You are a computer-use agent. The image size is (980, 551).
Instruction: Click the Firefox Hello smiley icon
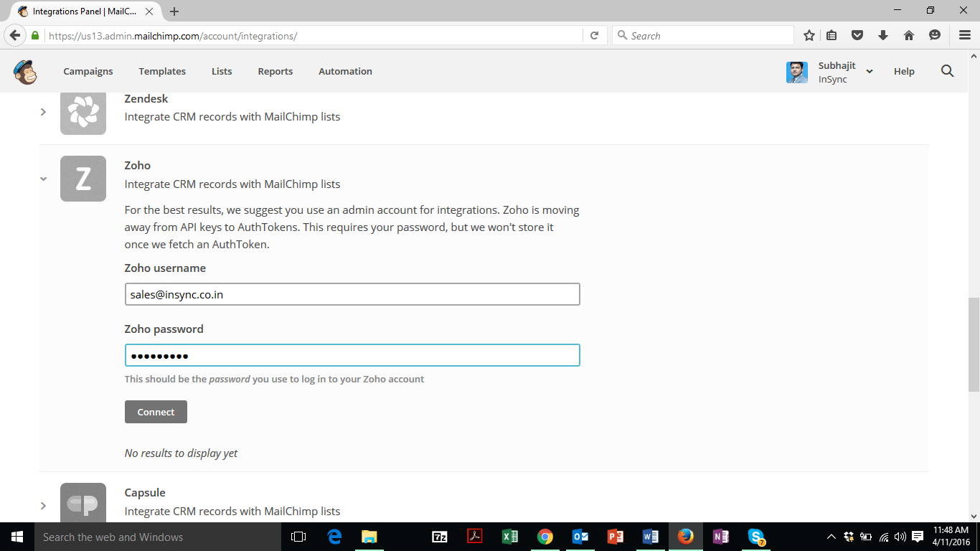[934, 35]
